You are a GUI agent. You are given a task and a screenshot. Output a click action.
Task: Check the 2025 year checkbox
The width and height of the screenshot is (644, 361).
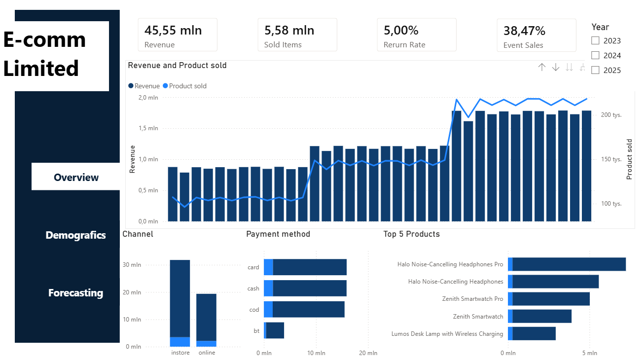[x=595, y=70]
